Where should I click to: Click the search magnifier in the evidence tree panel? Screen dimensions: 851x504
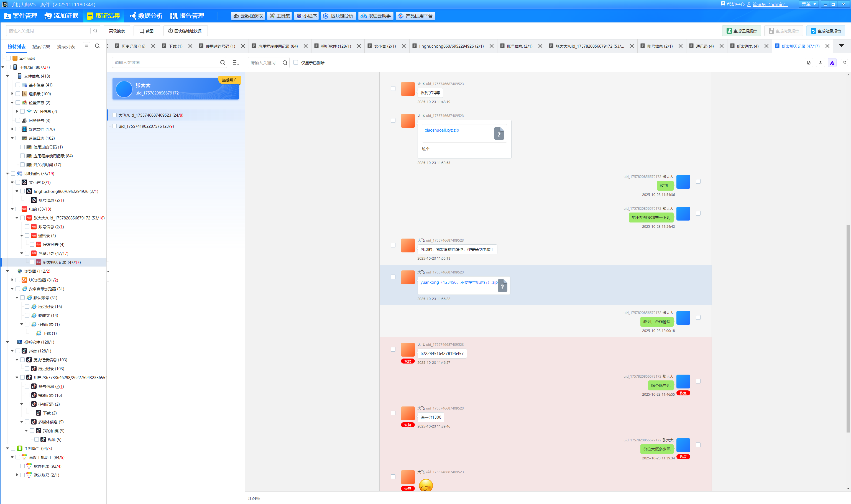(98, 46)
